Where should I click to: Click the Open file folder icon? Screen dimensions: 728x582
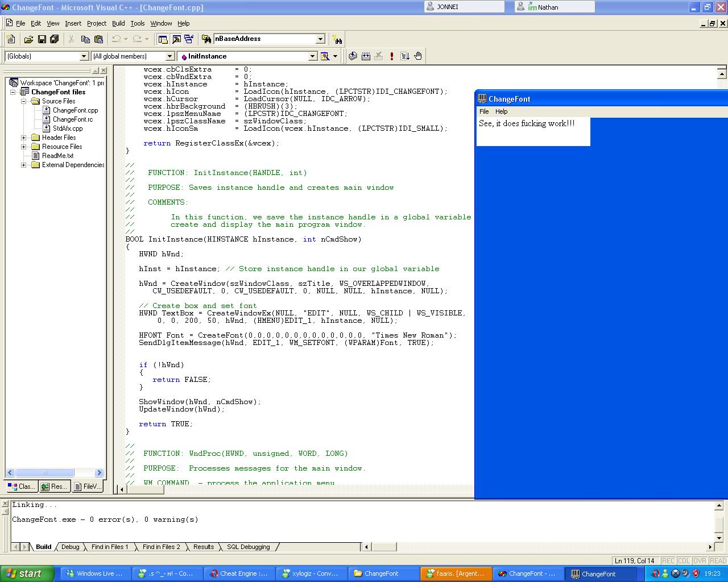coord(28,39)
